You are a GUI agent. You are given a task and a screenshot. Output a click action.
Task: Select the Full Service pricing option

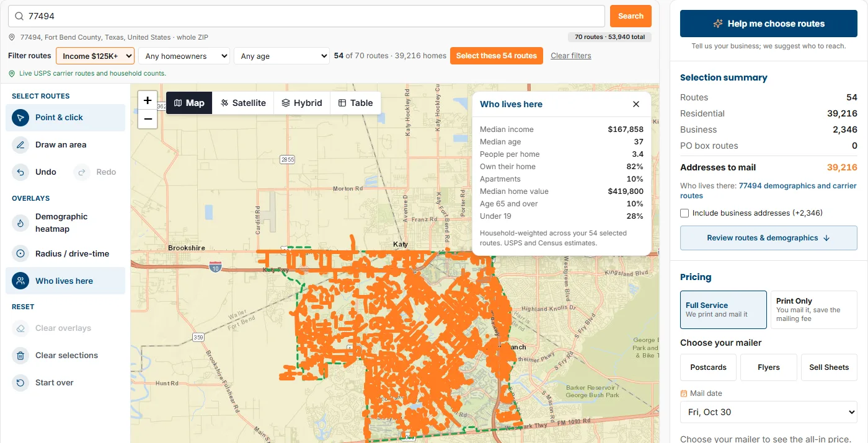pyautogui.click(x=724, y=310)
